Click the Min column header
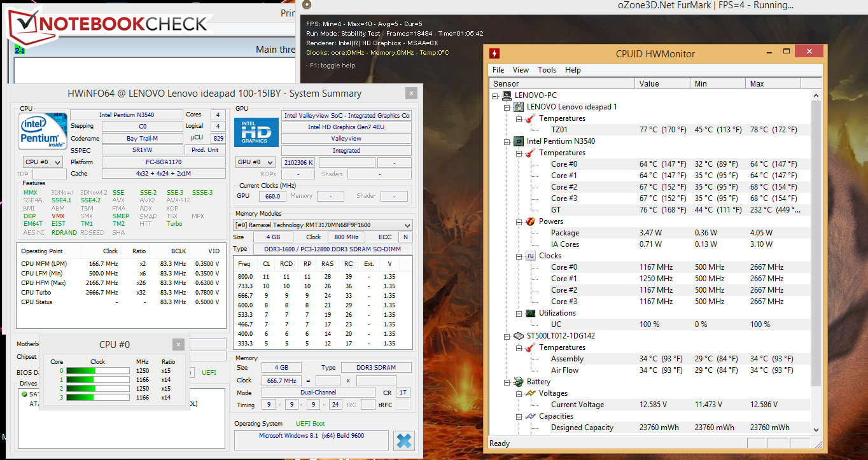This screenshot has width=868, height=460. pos(718,83)
